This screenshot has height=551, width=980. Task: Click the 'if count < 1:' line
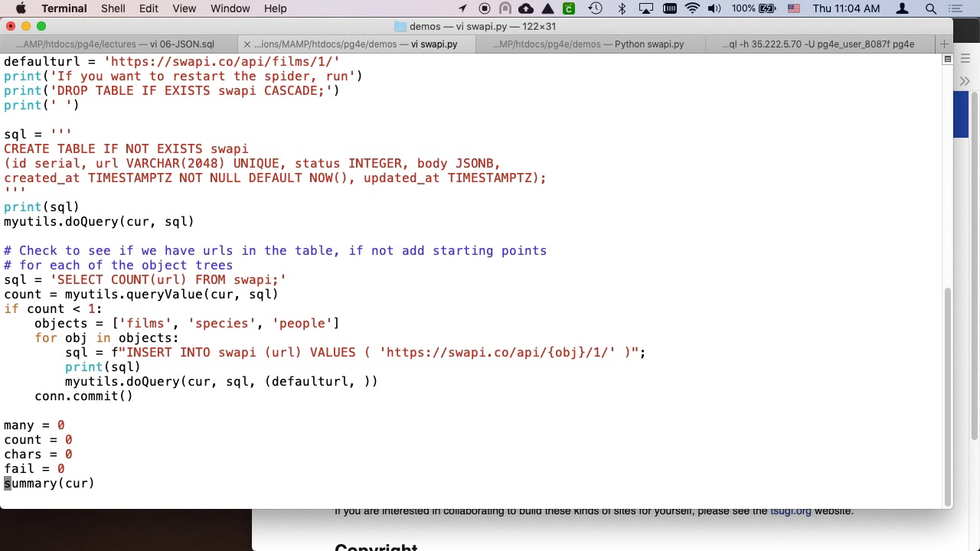tap(53, 309)
